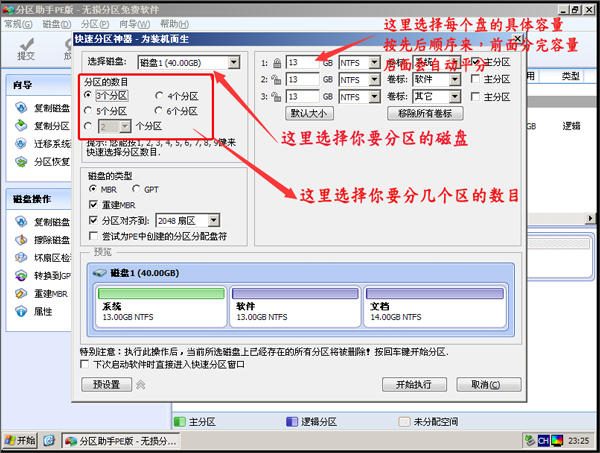Select the 4个分区 radio button
Screen dimensions: 600x453
coord(159,95)
